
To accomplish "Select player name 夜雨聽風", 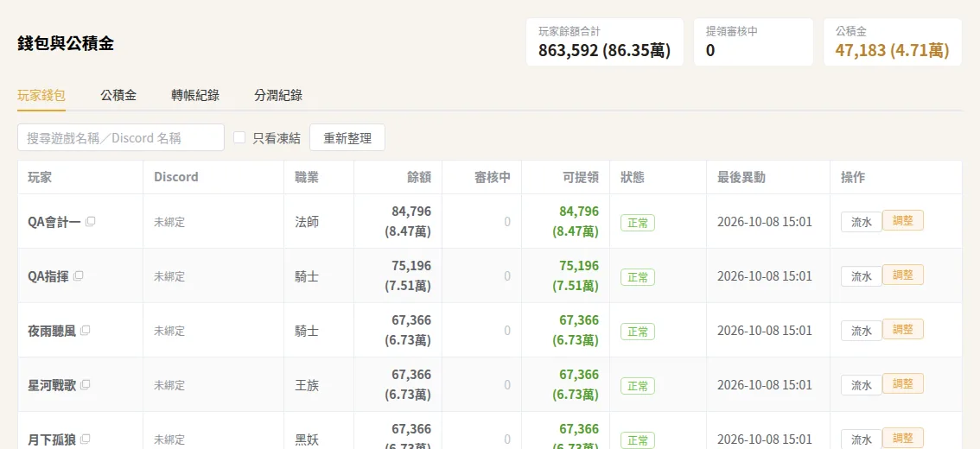I will click(x=52, y=331).
